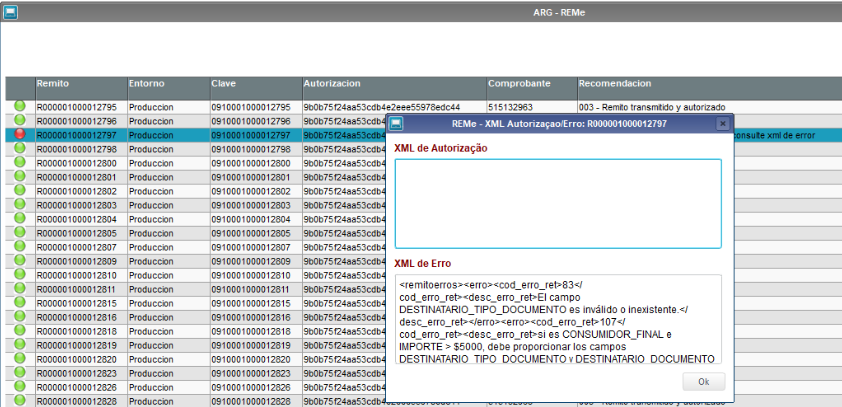Select remito cell R000001000012803
842x407 pixels.
pos(81,205)
